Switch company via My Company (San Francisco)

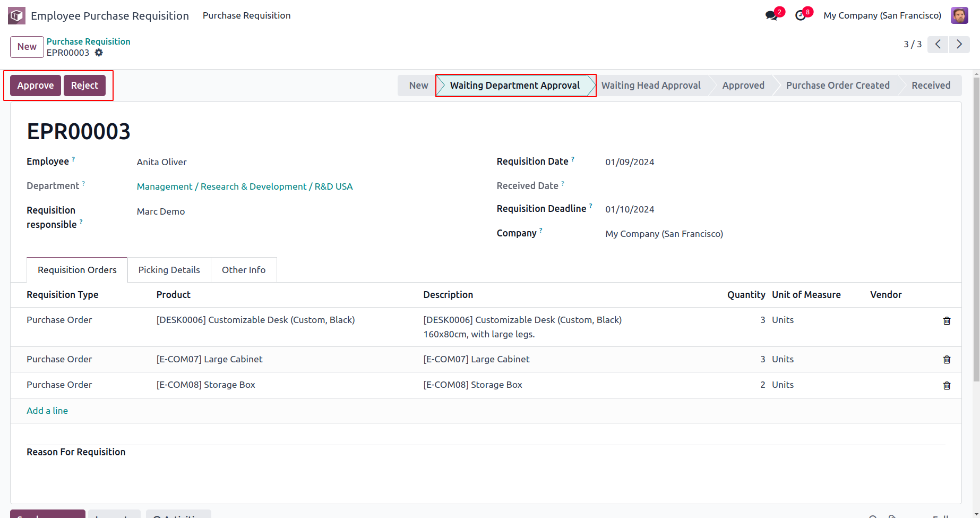882,15
